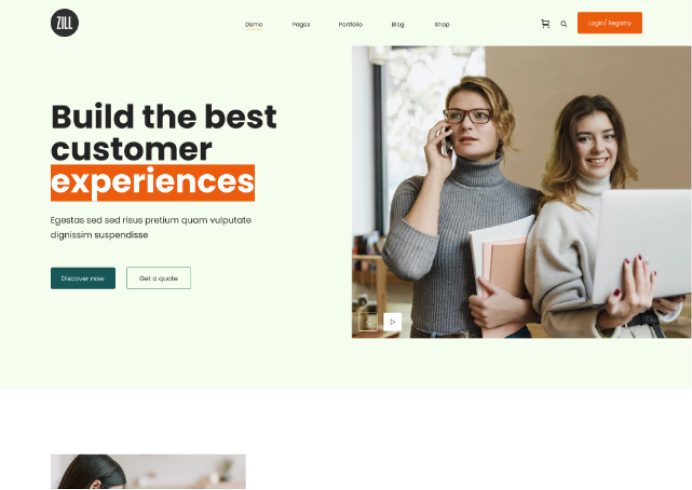Viewport: 692px width, 490px height.
Task: Expand the Blog navigation menu
Action: tap(398, 24)
